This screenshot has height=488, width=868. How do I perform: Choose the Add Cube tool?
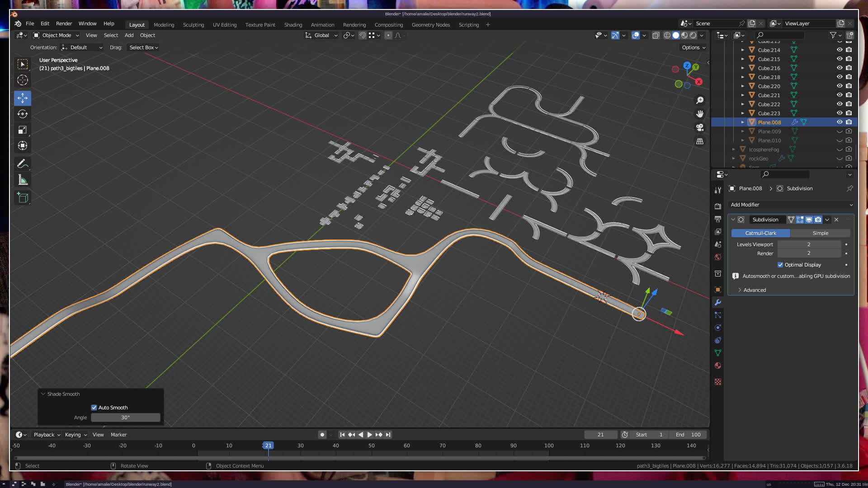click(x=23, y=197)
